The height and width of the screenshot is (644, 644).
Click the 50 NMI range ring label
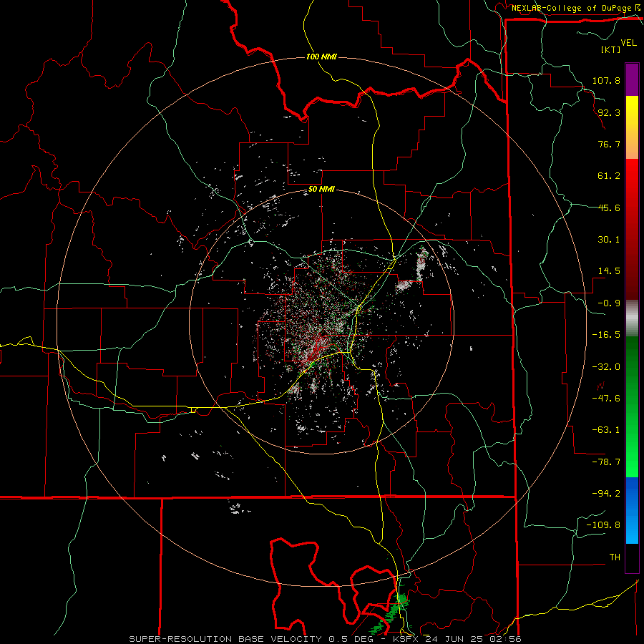coord(321,190)
